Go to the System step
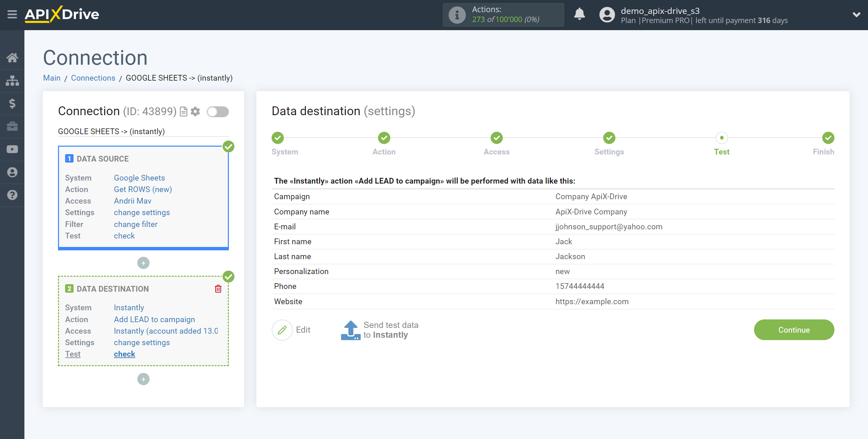 coord(278,138)
